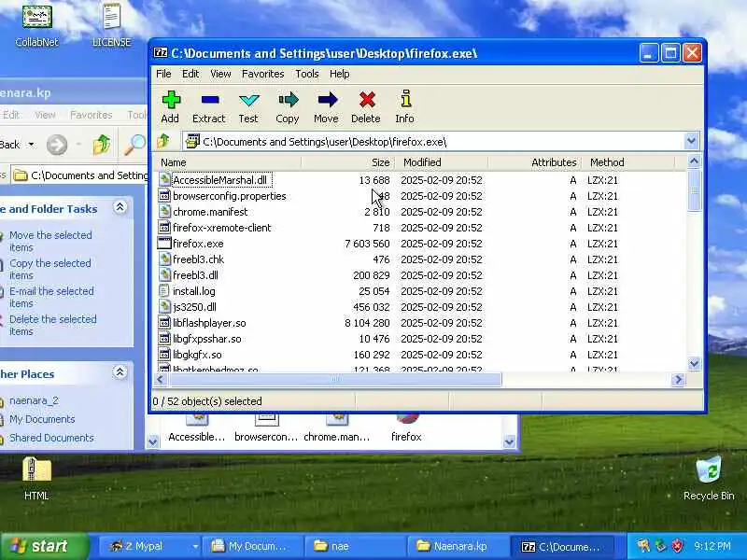Select the firefox.exe file icon in list
The width and height of the screenshot is (747, 560).
coord(164,244)
